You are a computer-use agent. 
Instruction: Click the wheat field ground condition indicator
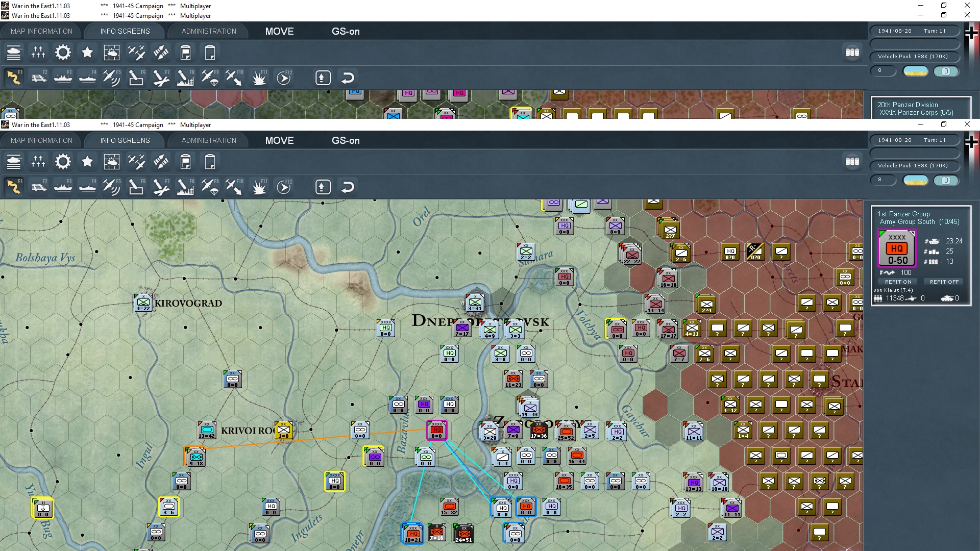(915, 180)
